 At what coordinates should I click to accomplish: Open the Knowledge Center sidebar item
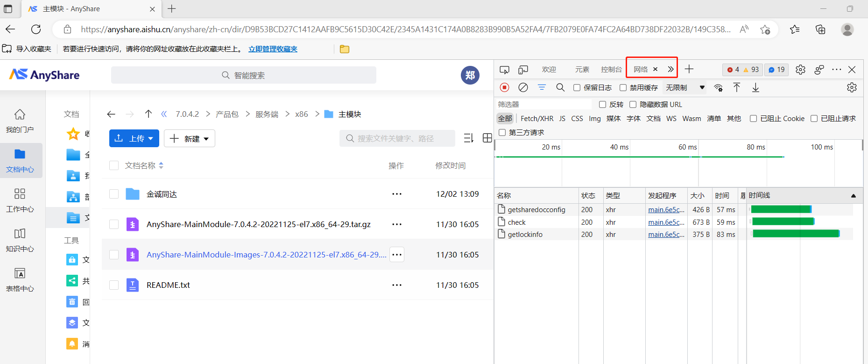pyautogui.click(x=20, y=240)
